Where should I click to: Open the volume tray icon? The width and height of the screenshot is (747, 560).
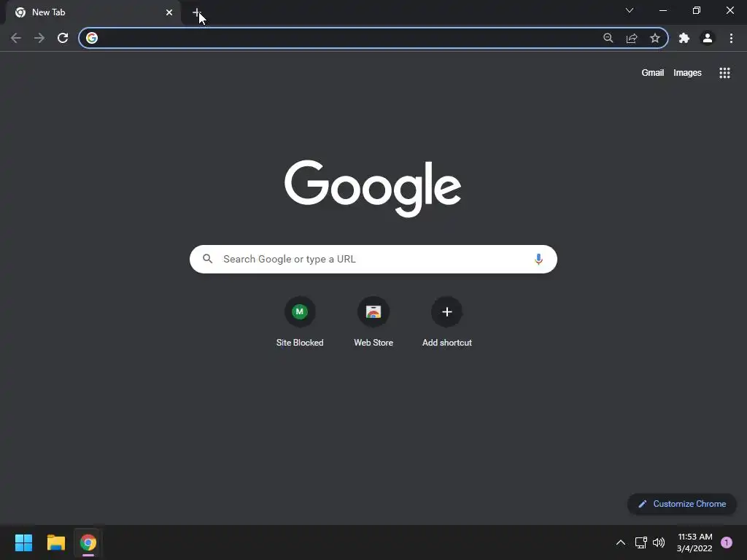click(x=659, y=542)
